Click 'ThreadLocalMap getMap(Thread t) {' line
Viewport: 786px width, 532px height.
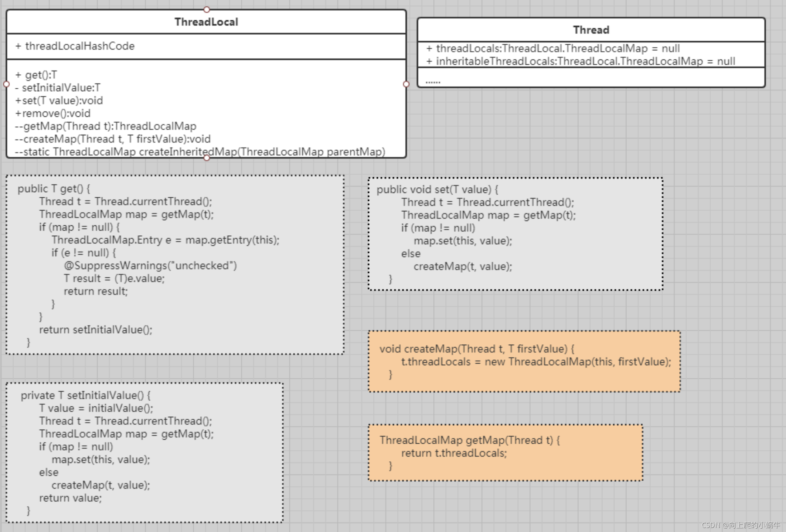tap(470, 440)
